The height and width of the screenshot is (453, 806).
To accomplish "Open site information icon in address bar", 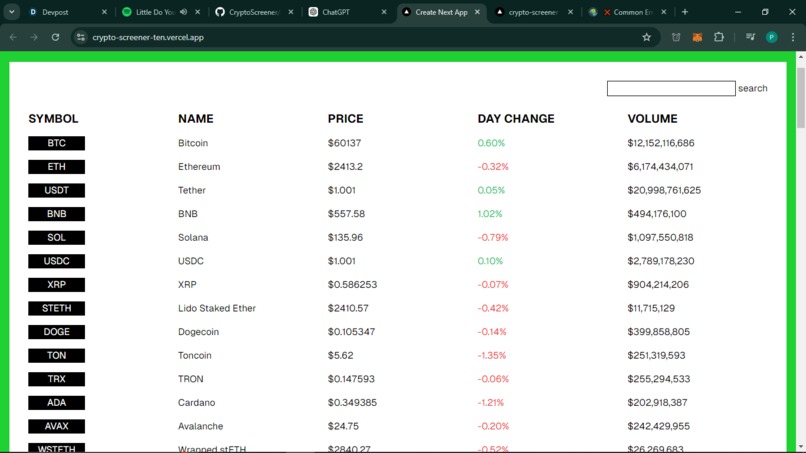I will click(81, 37).
